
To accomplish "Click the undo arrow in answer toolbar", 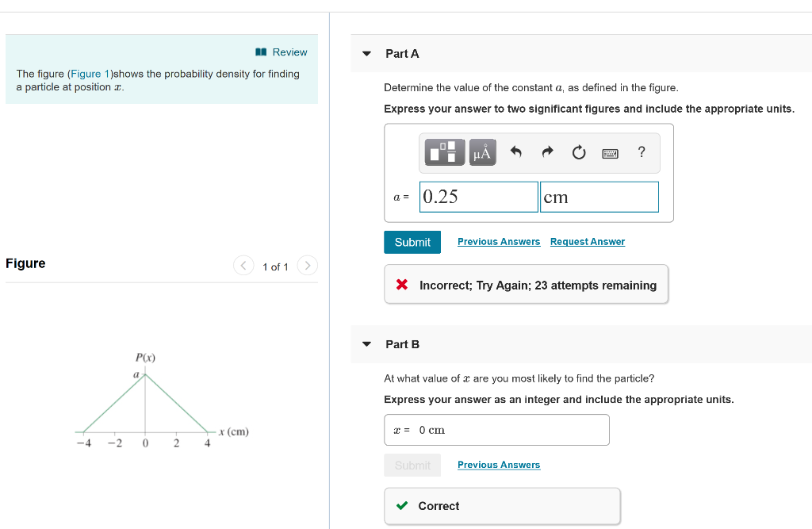I will [515, 151].
